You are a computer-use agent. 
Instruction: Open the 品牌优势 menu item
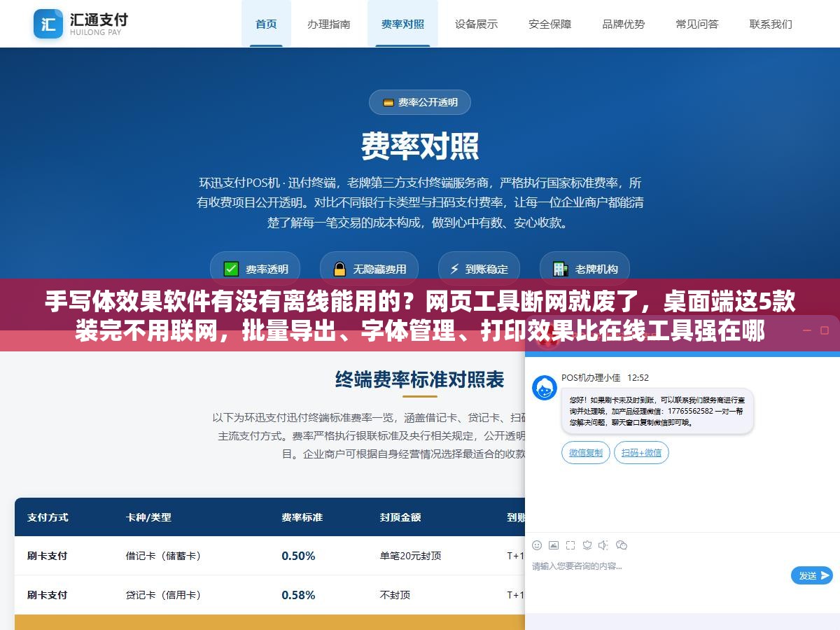(x=624, y=24)
